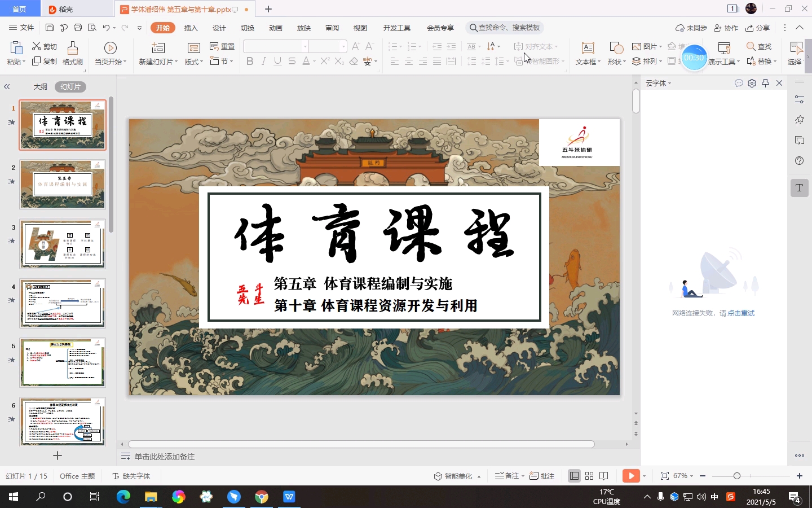Viewport: 812px width, 508px height.
Task: Click the Not Synced (未同步) button
Action: tap(691, 28)
